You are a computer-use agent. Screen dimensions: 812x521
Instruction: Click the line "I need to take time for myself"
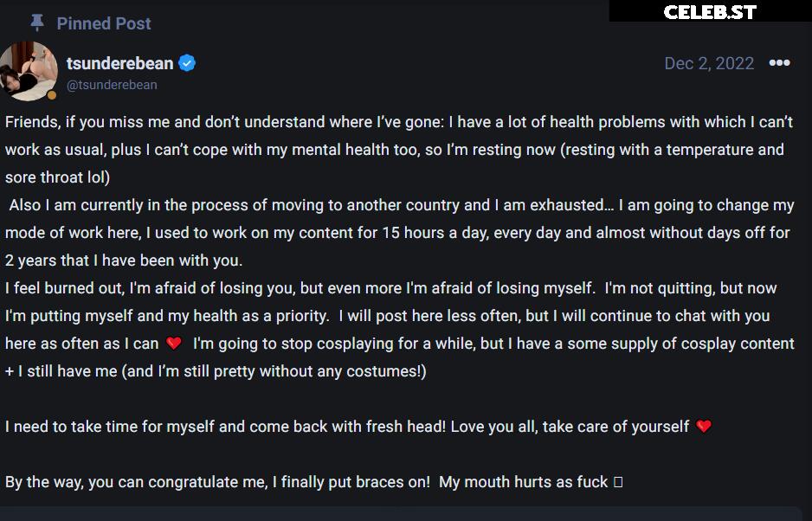(x=346, y=427)
